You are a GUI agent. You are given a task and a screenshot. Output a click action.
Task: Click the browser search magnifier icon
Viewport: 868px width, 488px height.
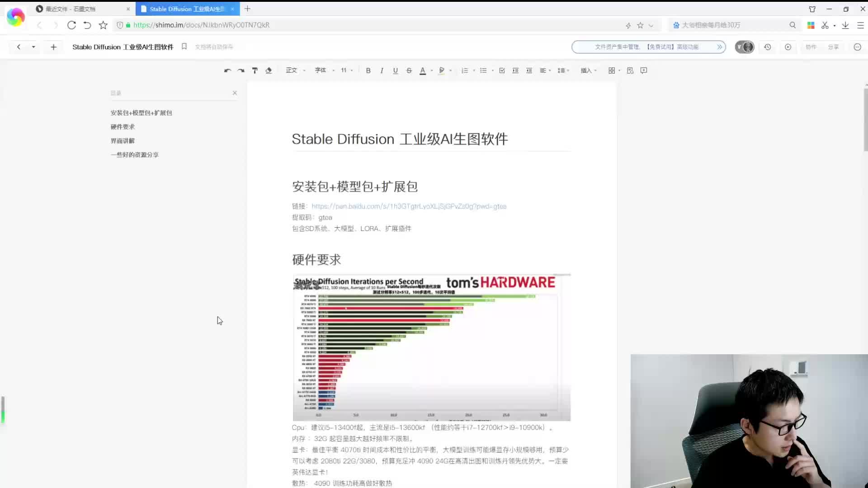[x=793, y=25]
